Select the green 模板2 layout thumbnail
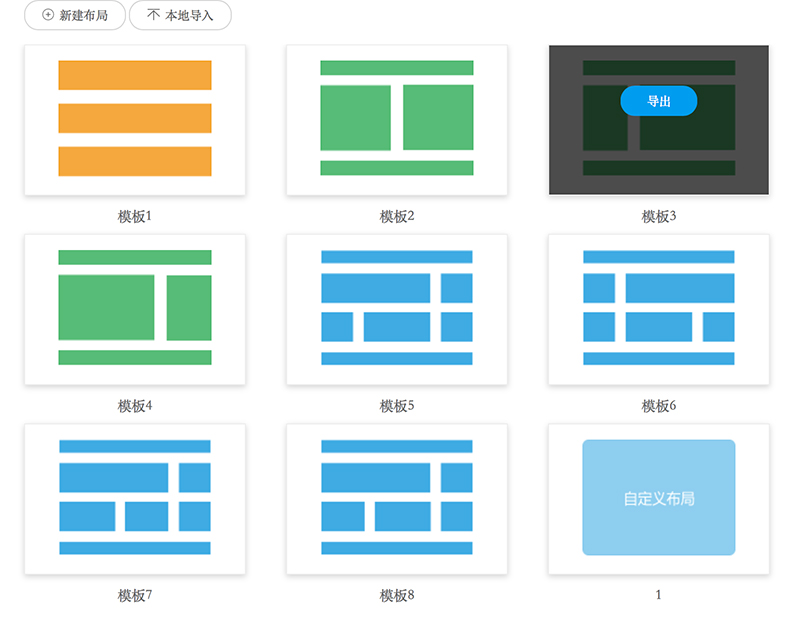The height and width of the screenshot is (617, 800). tap(397, 120)
